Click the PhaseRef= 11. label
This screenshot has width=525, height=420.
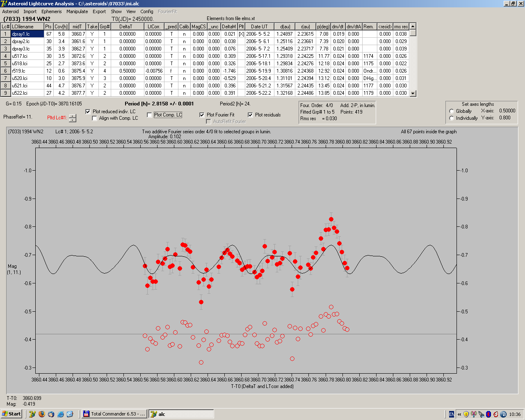tap(18, 117)
